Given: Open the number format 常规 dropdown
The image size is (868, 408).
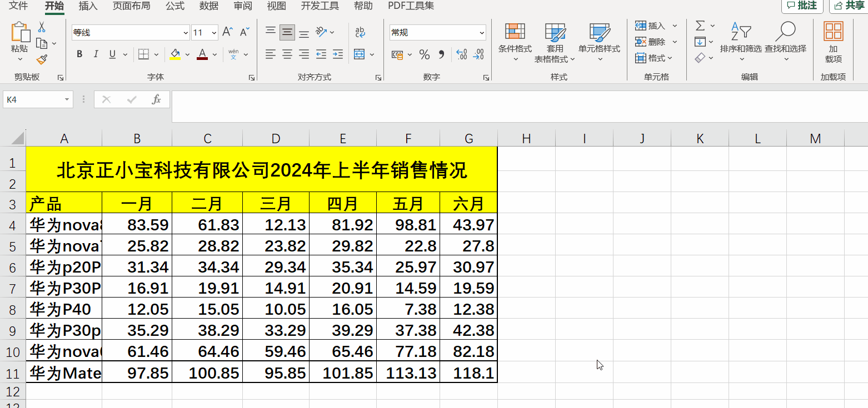Looking at the screenshot, I should pos(437,32).
